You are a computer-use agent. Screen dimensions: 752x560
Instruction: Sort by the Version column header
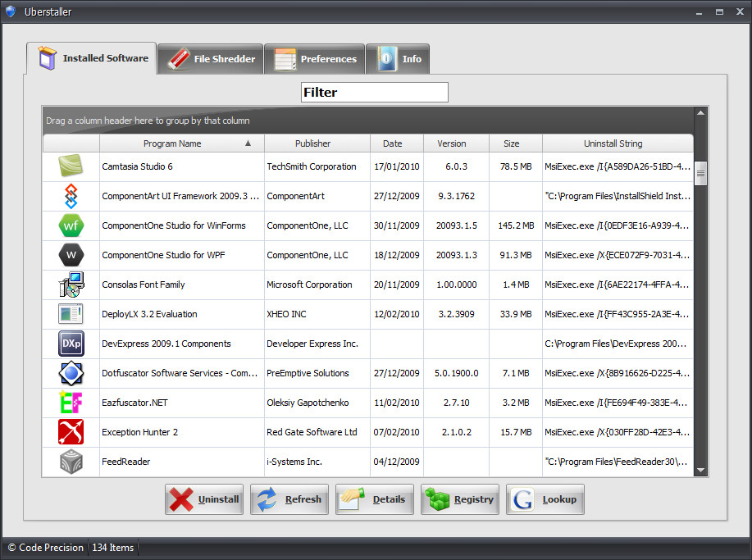(x=456, y=143)
